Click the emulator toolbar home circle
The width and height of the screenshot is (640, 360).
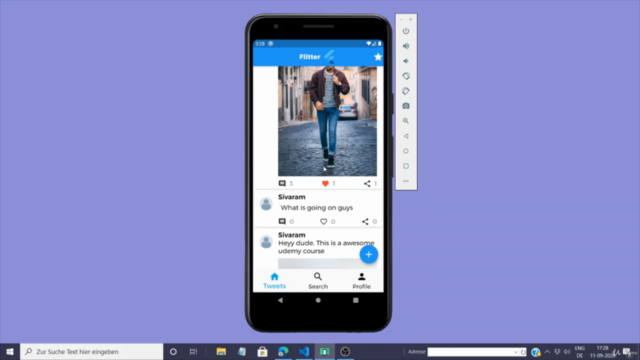(x=406, y=151)
